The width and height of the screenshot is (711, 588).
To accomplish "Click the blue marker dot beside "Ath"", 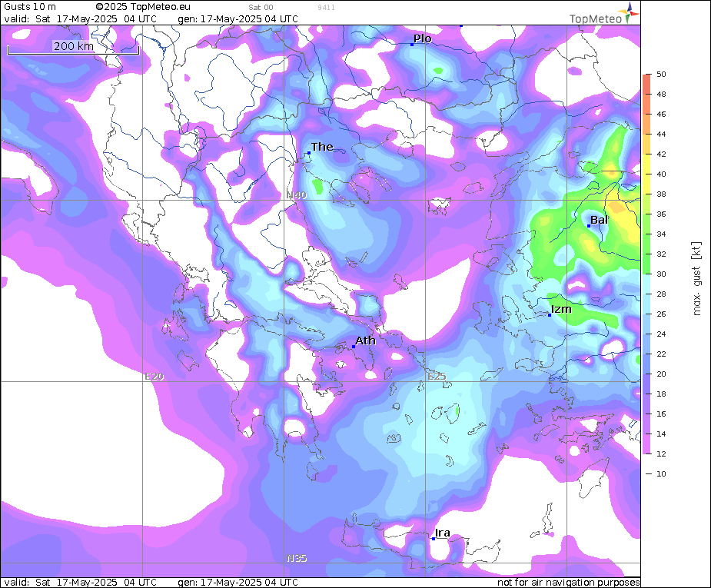I will click(x=354, y=347).
